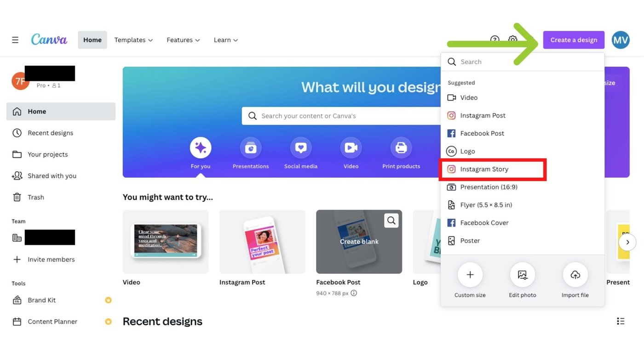Click the Import file icon
Screen dimensions: 644x362
(575, 275)
